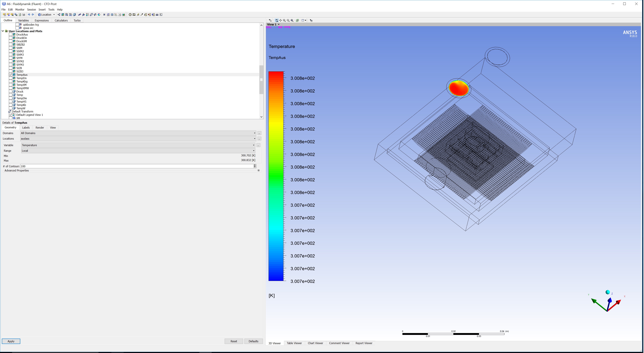The image size is (644, 353).
Task: Enable the TempEin checkbox
Action: coord(11,78)
